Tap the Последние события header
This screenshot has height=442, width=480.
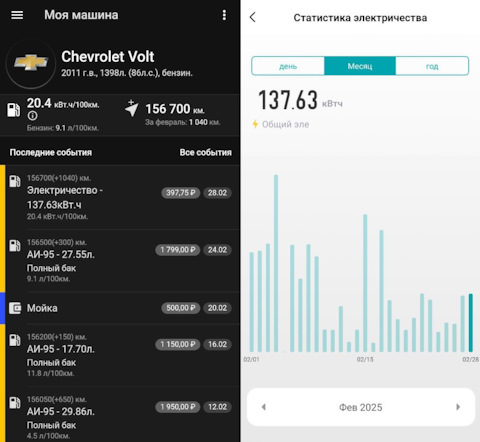(51, 152)
